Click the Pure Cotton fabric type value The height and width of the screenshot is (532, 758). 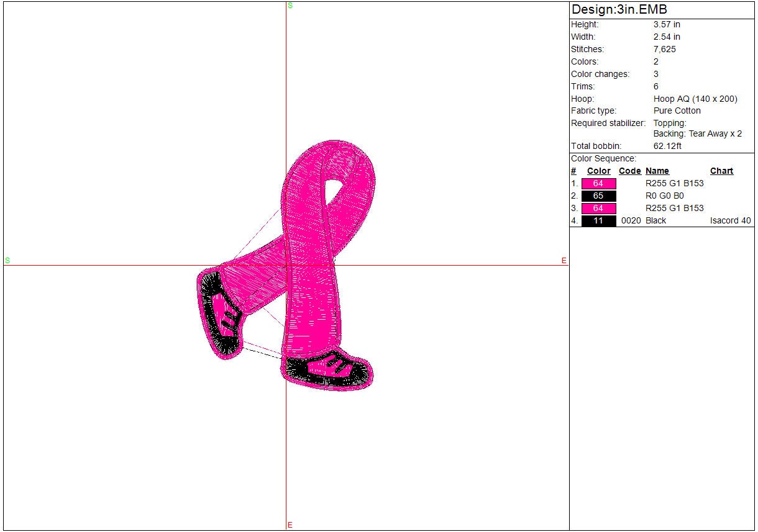[x=677, y=111]
